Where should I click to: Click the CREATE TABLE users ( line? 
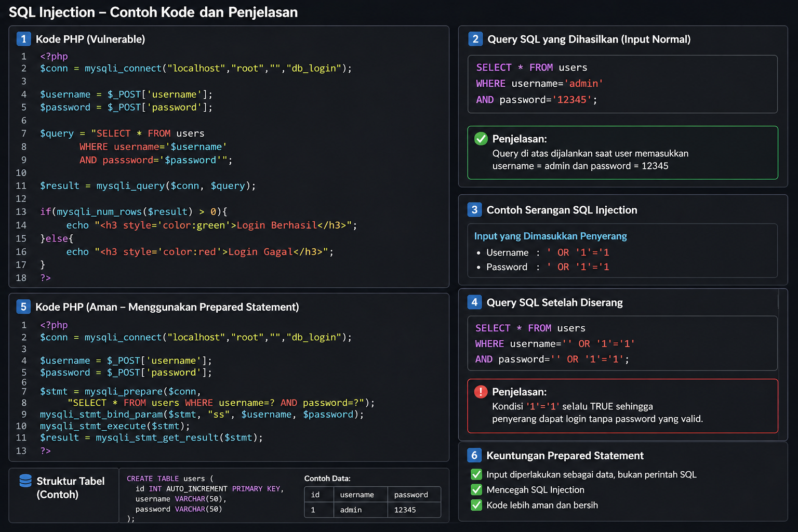[x=170, y=478]
